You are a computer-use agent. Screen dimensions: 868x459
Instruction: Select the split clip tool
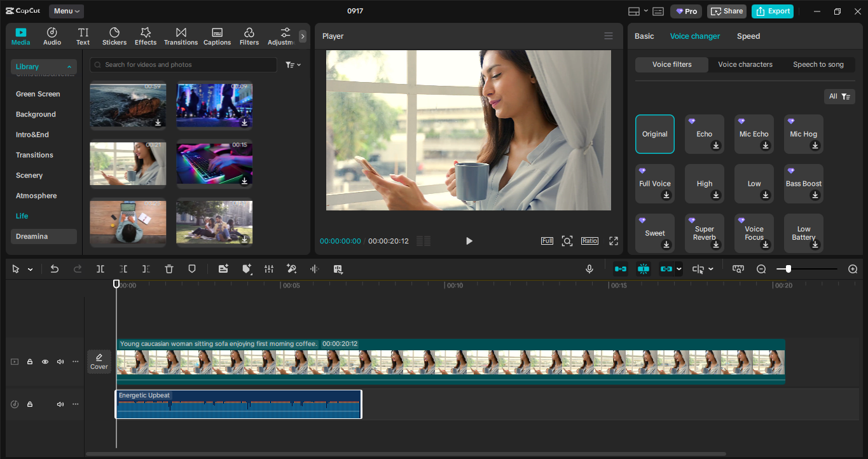click(100, 269)
